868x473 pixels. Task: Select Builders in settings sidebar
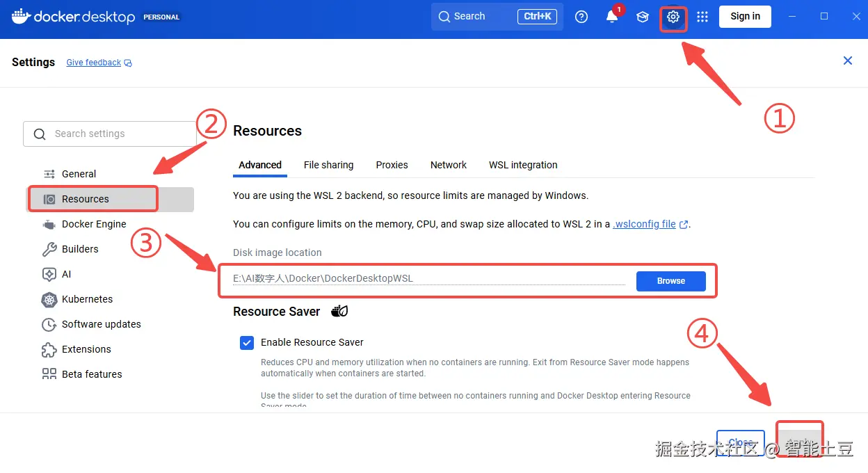coord(111,249)
